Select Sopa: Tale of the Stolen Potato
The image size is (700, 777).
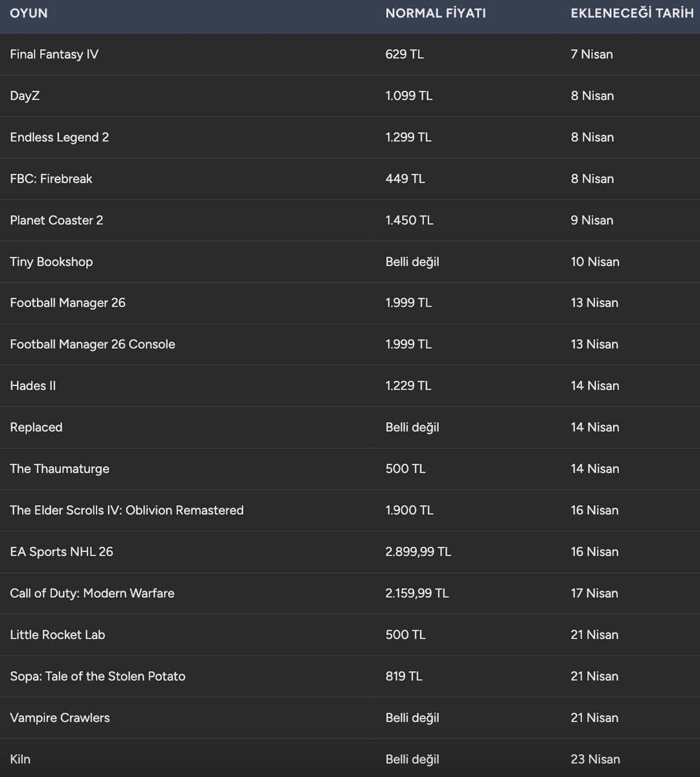(97, 676)
